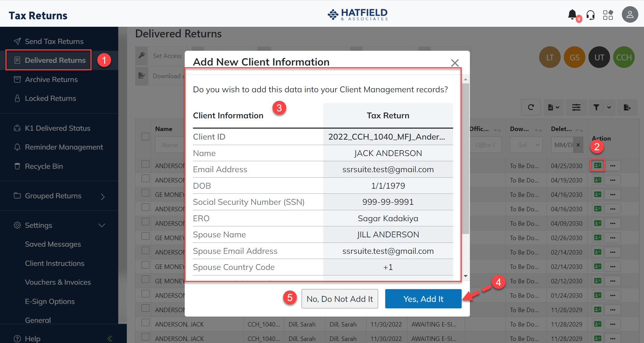Viewport: 644px width, 343px height.
Task: Open Archive Returns in sidebar
Action: coord(51,80)
